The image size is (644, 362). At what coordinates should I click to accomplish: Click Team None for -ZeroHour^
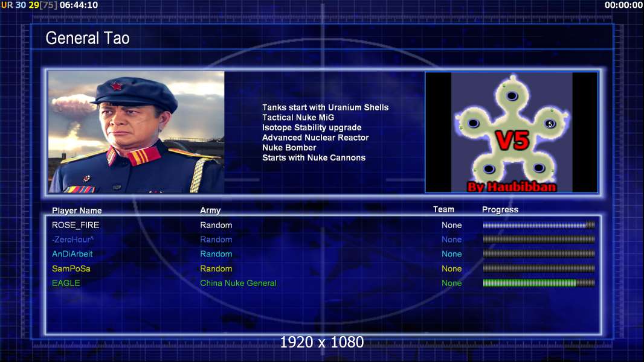[x=452, y=240]
